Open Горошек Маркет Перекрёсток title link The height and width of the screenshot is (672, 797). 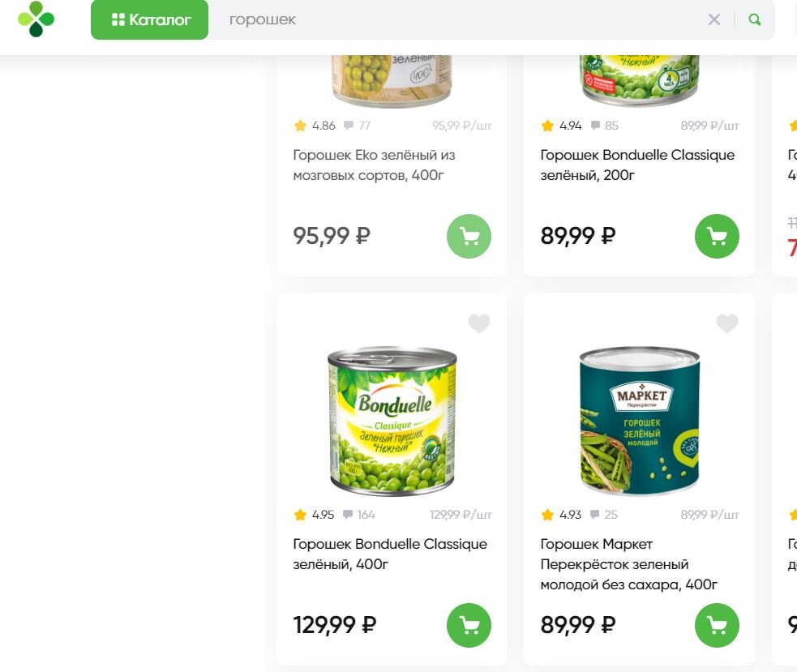coord(628,564)
